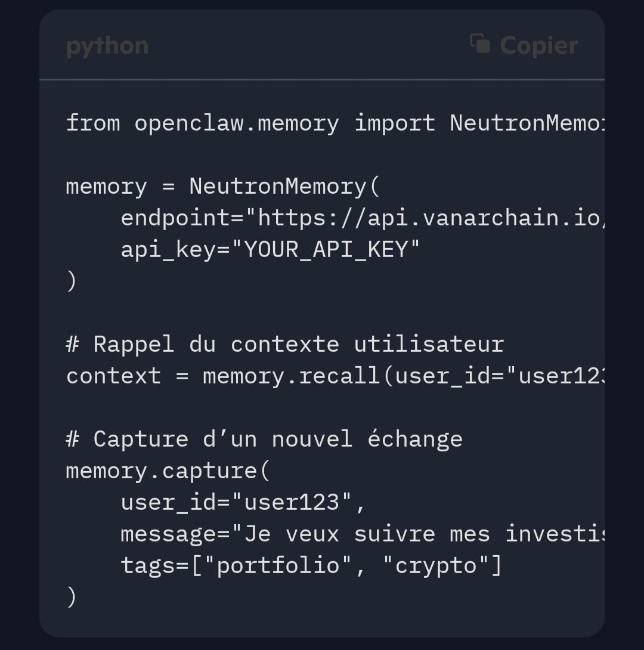Screen dimensions: 644x650
Task: Click the closing parenthesis after api_key line
Action: 72,281
